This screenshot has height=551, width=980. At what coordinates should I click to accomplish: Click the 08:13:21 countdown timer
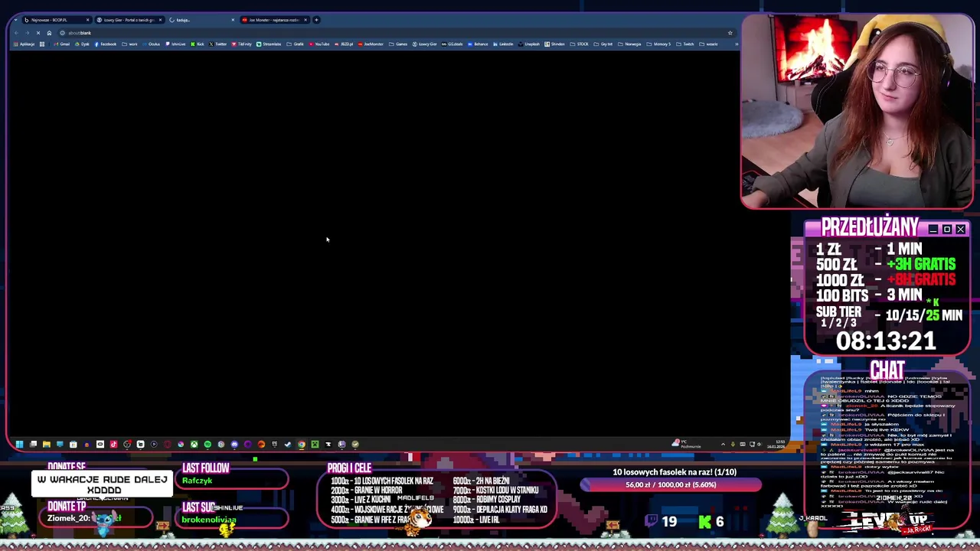coord(886,341)
